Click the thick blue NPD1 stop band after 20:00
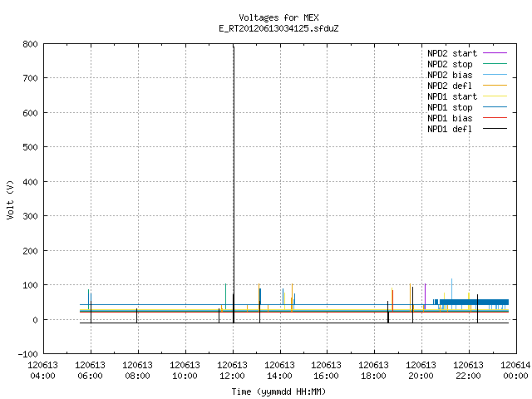 pyautogui.click(x=474, y=303)
